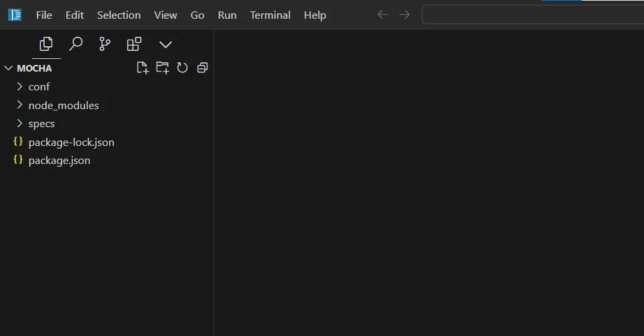Click the Go Forward arrow
Screen dimensions: 644x336
click(404, 15)
